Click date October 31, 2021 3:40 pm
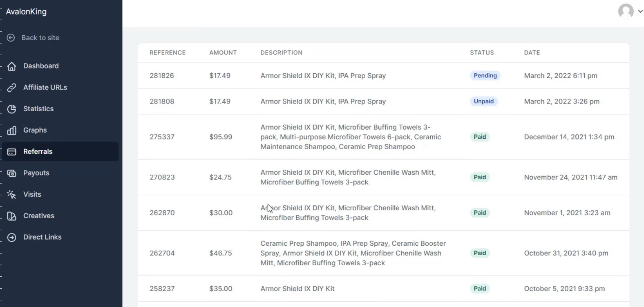The height and width of the screenshot is (307, 644). [566, 253]
